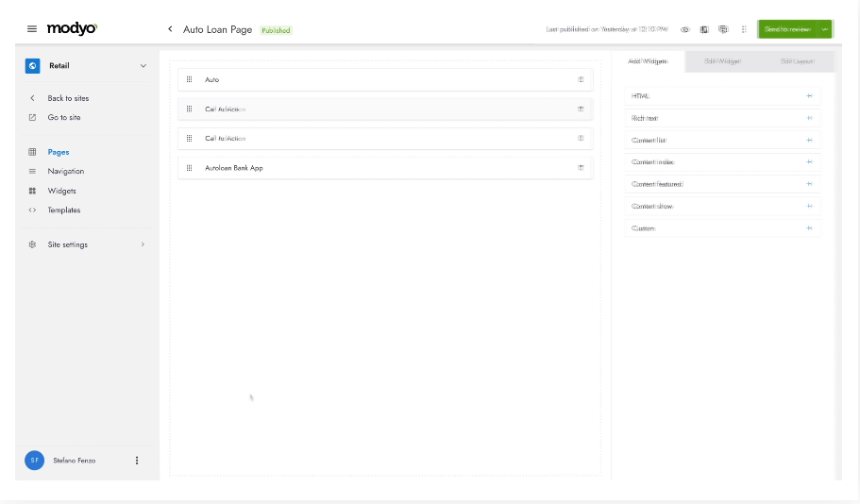Viewport: 860px width, 504px height.
Task: Click the drag handle of the Auto widget
Action: (190, 79)
